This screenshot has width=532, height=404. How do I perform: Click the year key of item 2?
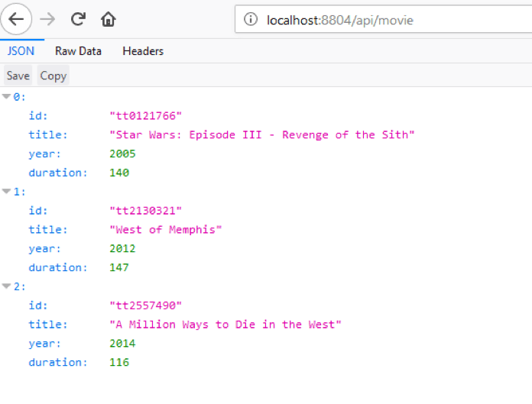(45, 344)
